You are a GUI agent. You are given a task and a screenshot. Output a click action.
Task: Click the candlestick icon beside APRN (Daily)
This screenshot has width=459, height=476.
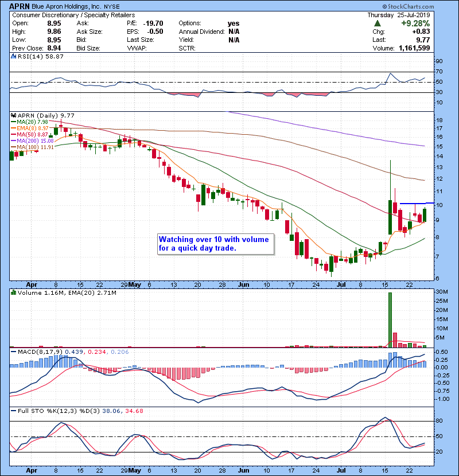(13, 116)
